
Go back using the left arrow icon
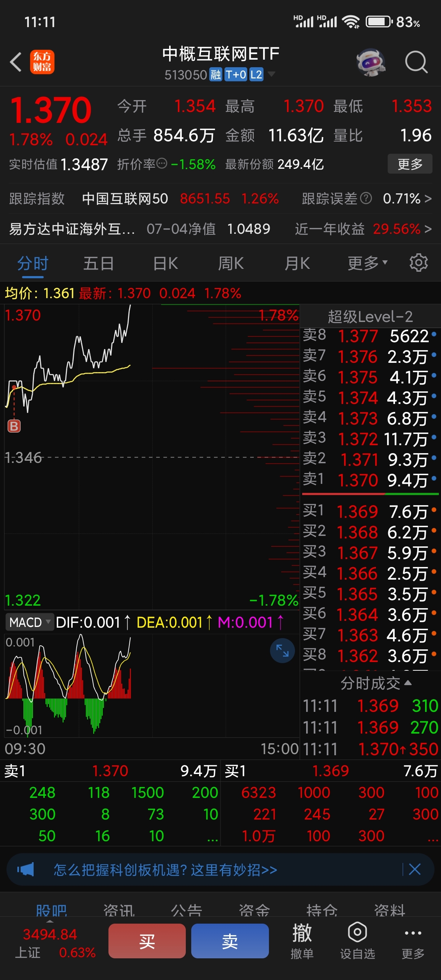16,62
